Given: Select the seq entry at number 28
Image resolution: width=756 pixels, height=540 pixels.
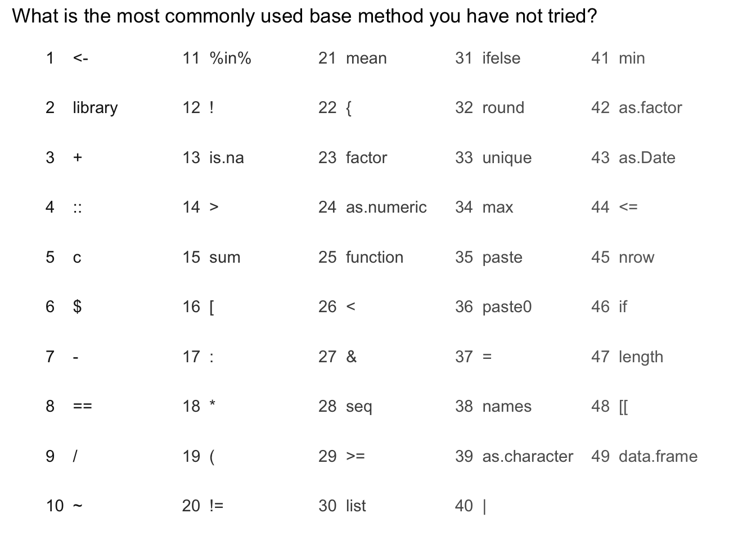Looking at the screenshot, I should point(359,407).
